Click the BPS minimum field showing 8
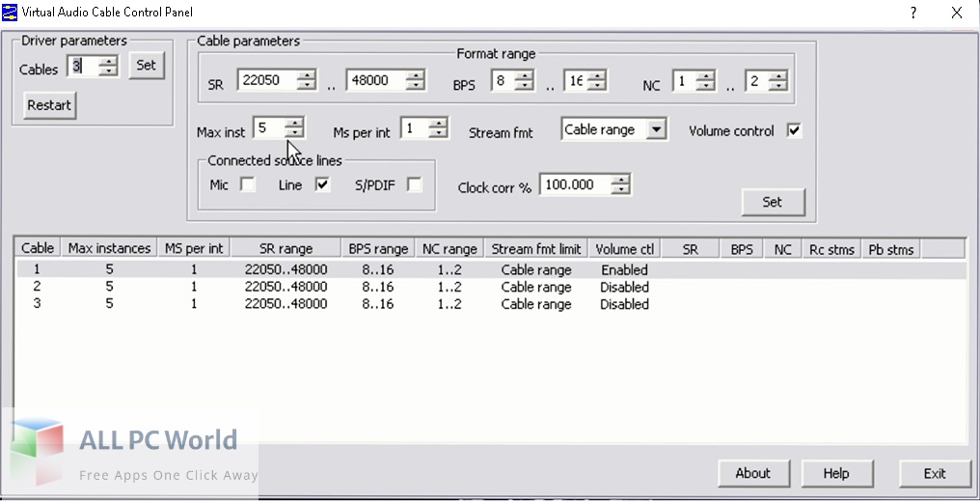Image resolution: width=980 pixels, height=502 pixels. tap(504, 80)
